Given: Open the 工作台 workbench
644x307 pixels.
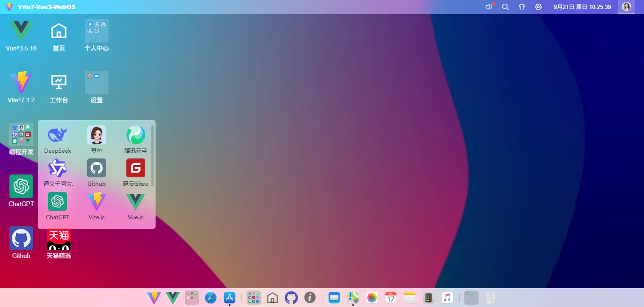Looking at the screenshot, I should click(x=58, y=82).
